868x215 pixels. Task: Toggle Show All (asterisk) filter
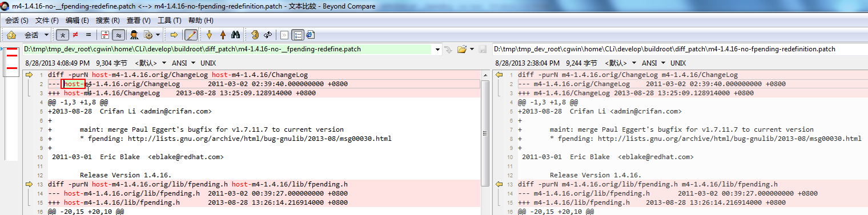point(62,35)
